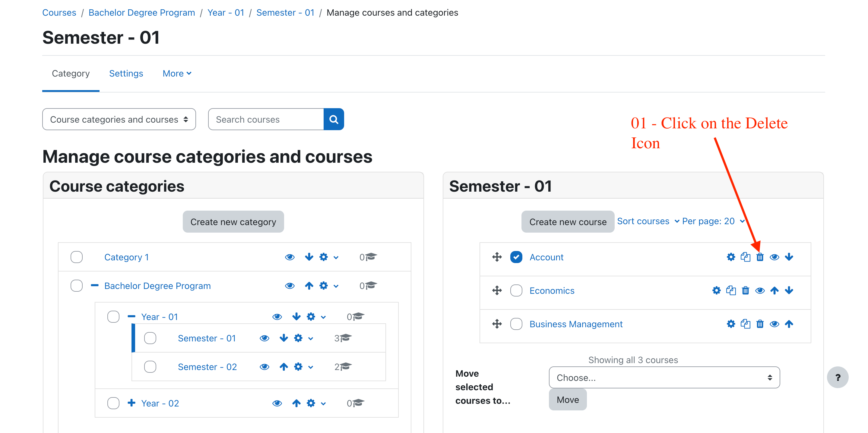Expand the Year - 02 category tree
Viewport: 868px width, 433px height.
(131, 403)
